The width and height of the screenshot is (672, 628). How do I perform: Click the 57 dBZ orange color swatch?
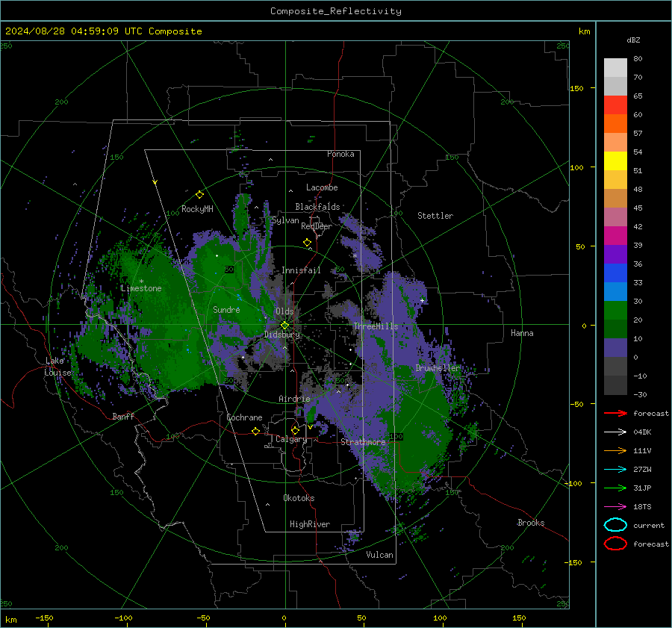click(615, 123)
